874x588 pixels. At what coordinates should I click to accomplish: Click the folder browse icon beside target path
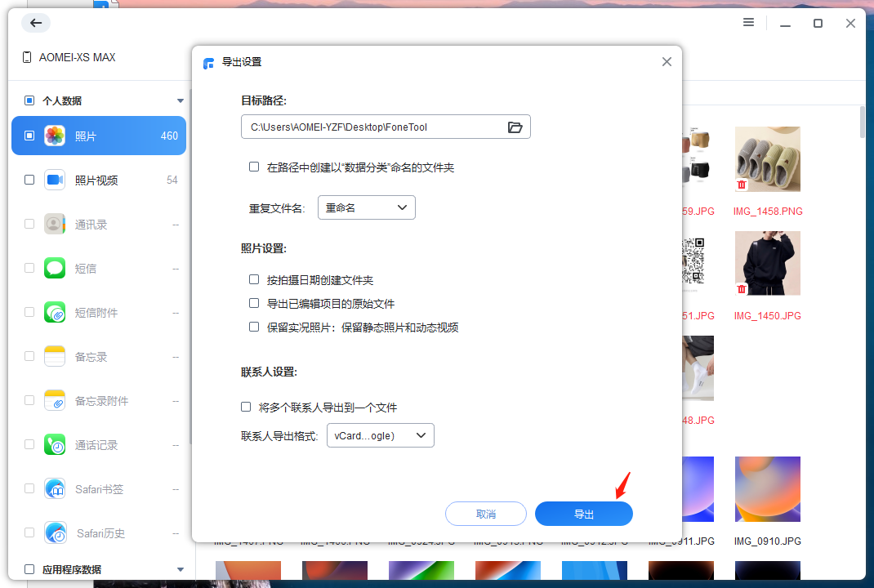(x=515, y=127)
